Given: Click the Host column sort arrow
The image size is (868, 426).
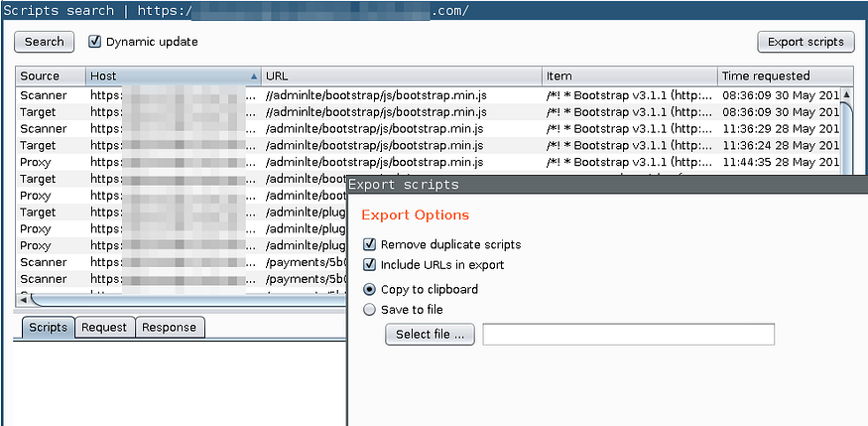Looking at the screenshot, I should pyautogui.click(x=253, y=76).
